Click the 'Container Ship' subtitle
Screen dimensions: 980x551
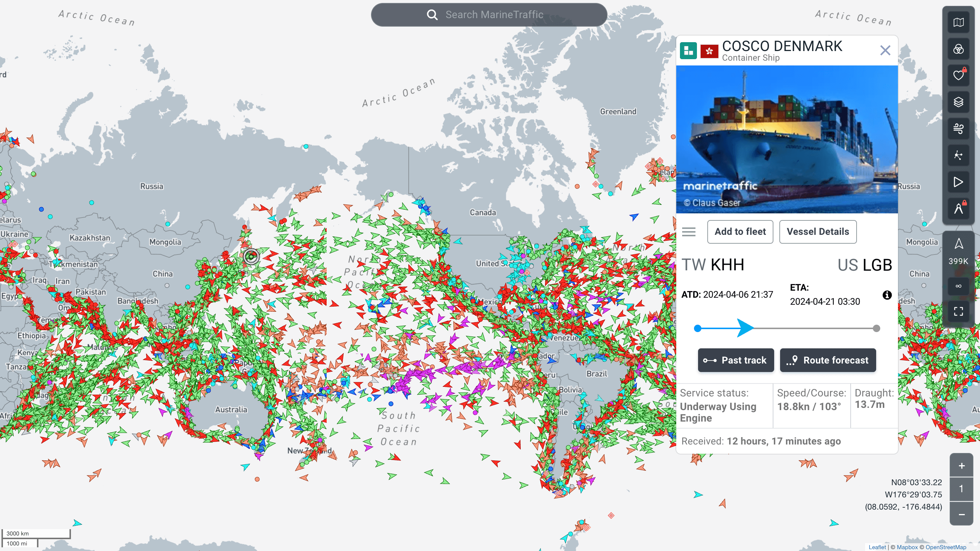(751, 57)
